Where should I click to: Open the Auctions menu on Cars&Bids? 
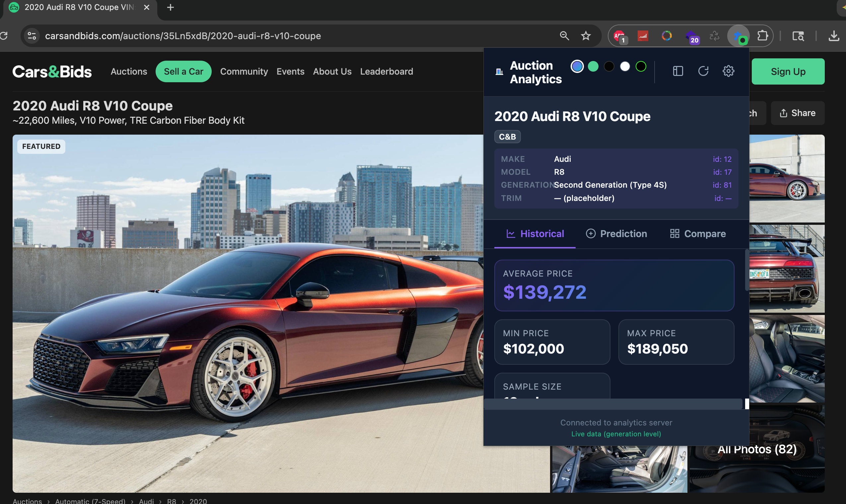(x=129, y=71)
